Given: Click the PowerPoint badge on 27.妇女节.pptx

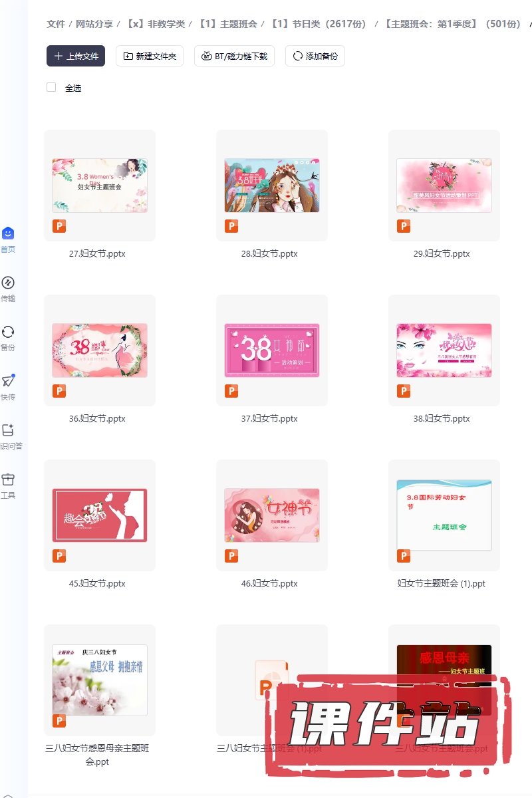Looking at the screenshot, I should coord(59,226).
